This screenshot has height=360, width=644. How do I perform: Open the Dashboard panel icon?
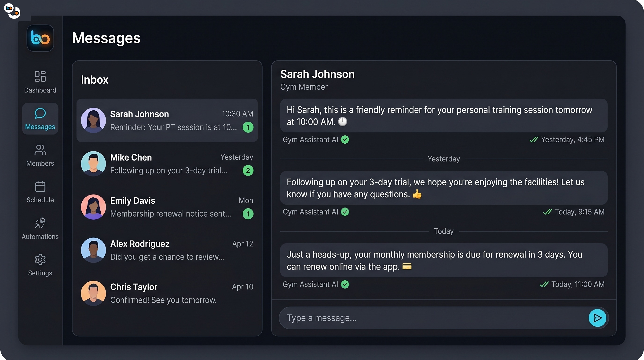[x=40, y=76]
